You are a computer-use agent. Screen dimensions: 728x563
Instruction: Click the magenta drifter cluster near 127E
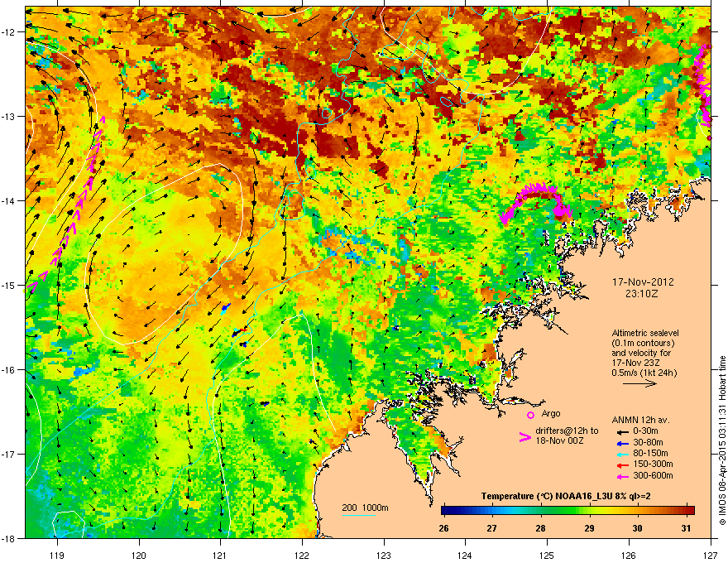pyautogui.click(x=703, y=86)
